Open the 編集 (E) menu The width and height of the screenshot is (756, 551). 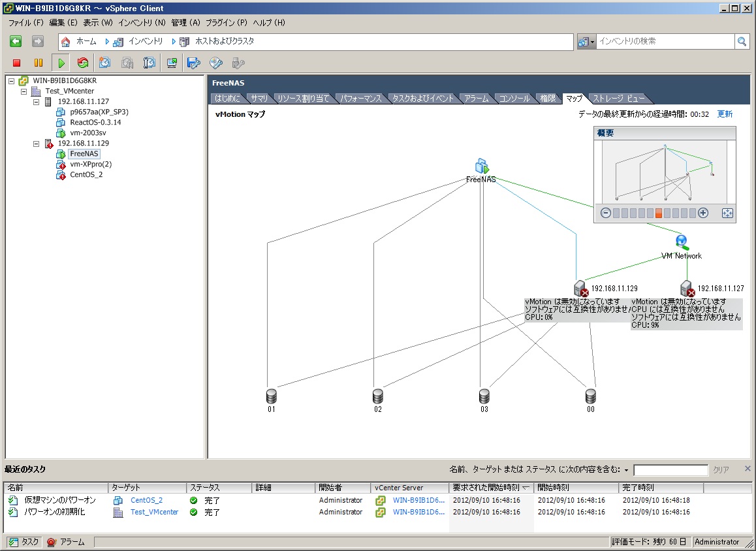coord(63,23)
